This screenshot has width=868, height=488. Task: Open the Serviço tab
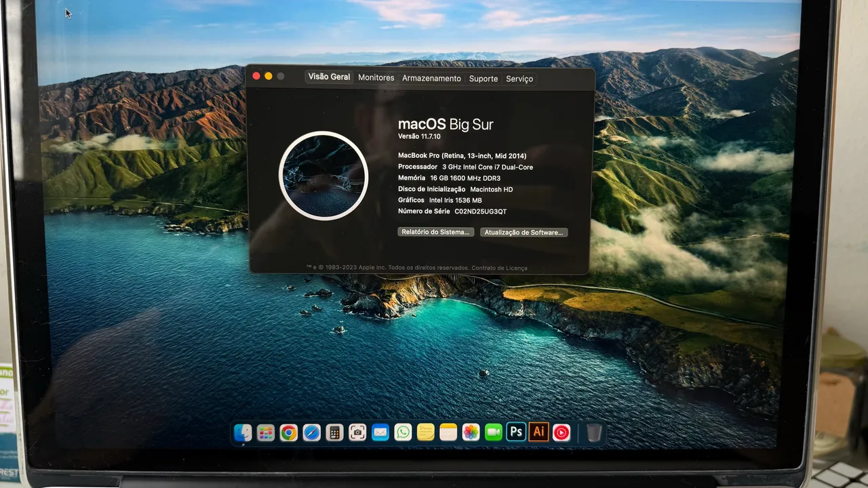pos(519,79)
